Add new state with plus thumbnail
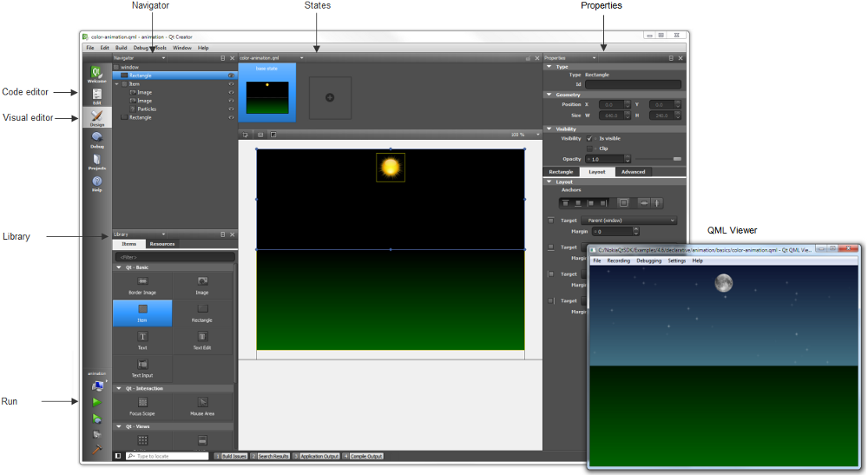Viewport: 868px width, 475px height. [330, 97]
